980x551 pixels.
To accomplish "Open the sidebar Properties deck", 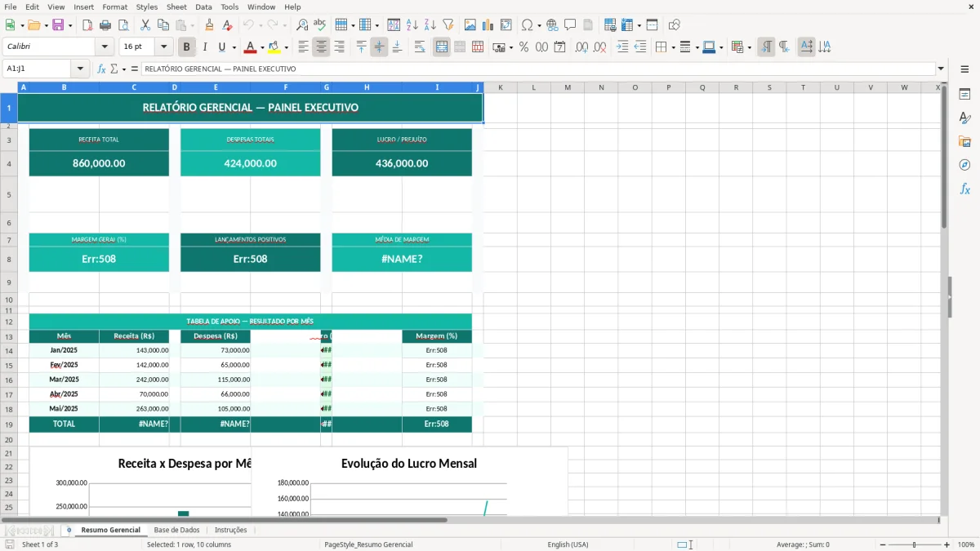I will coord(964,95).
